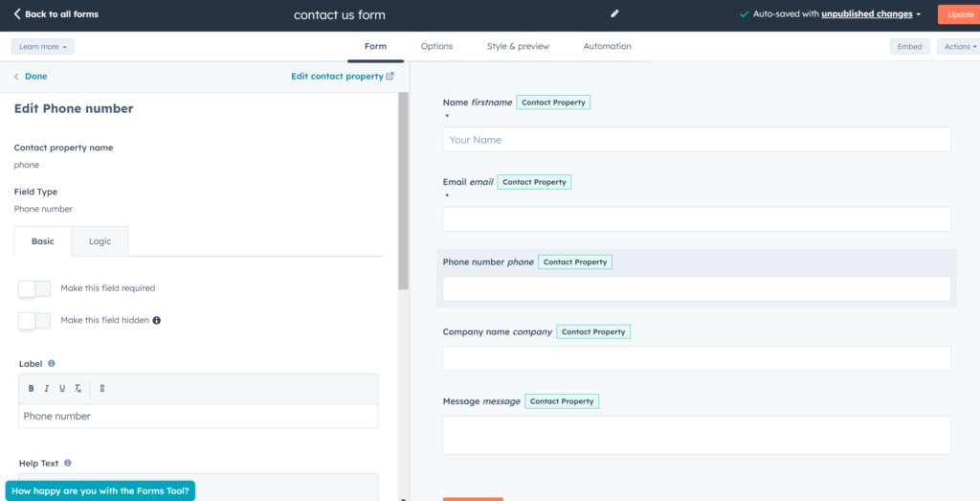Viewport: 980px width, 501px height.
Task: Click info icon next to Make this field hidden
Action: click(157, 320)
